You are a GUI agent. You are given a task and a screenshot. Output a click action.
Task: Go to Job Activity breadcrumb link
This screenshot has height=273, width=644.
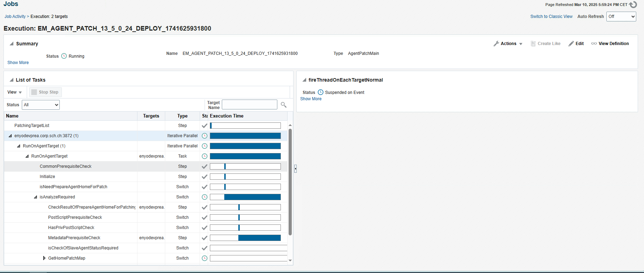pyautogui.click(x=15, y=17)
